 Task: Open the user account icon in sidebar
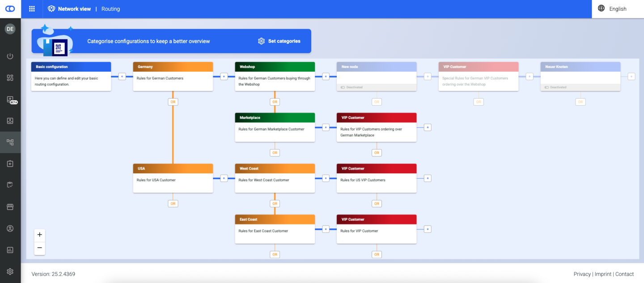point(10,228)
